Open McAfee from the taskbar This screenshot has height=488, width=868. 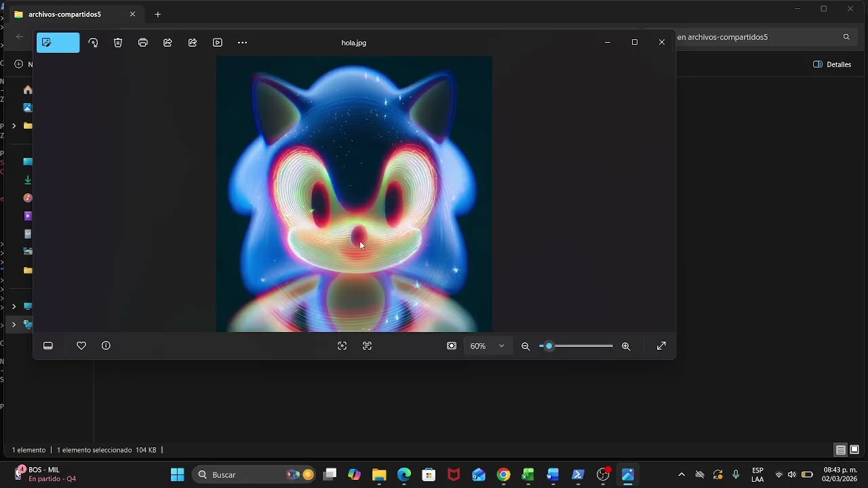coord(454,474)
